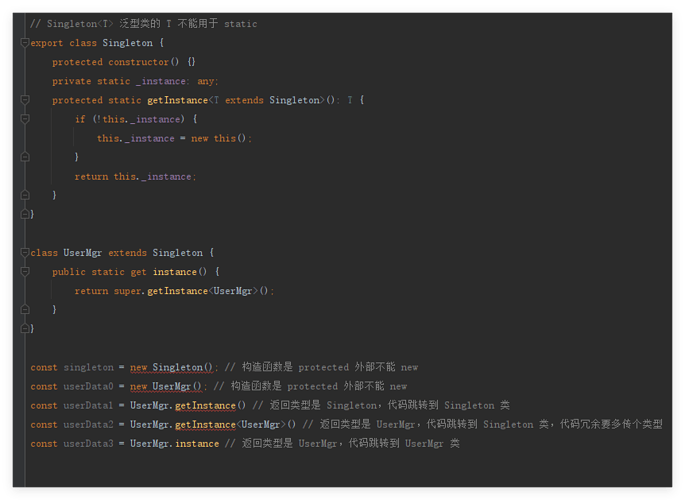
Task: Collapse the if (!this._instance) fold marker
Action: coord(25,119)
